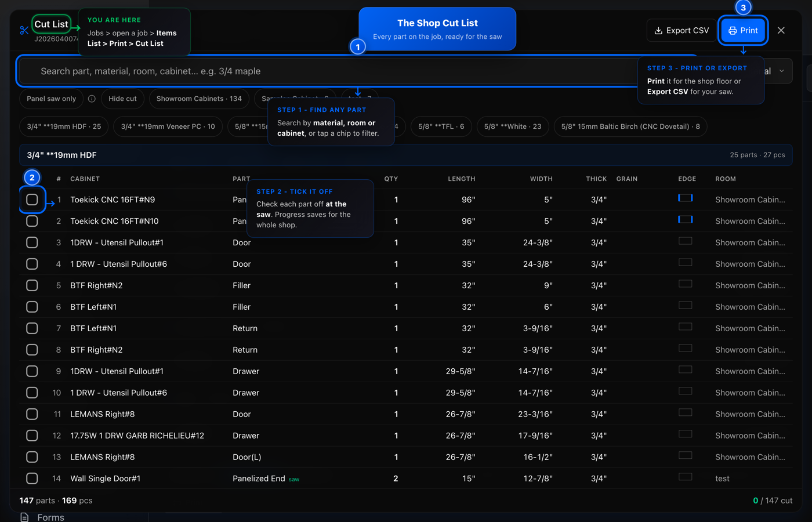This screenshot has height=522, width=812.
Task: Click the info icon beside Panel saw only
Action: coord(92,99)
